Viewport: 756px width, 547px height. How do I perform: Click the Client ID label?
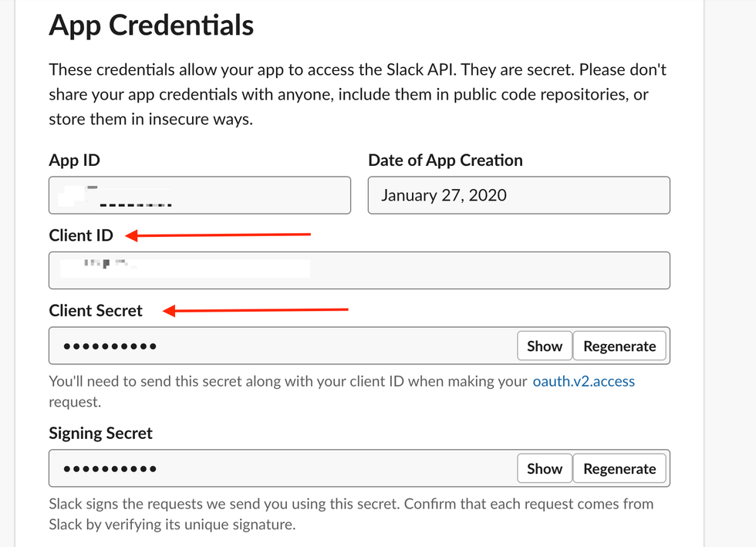coord(81,235)
